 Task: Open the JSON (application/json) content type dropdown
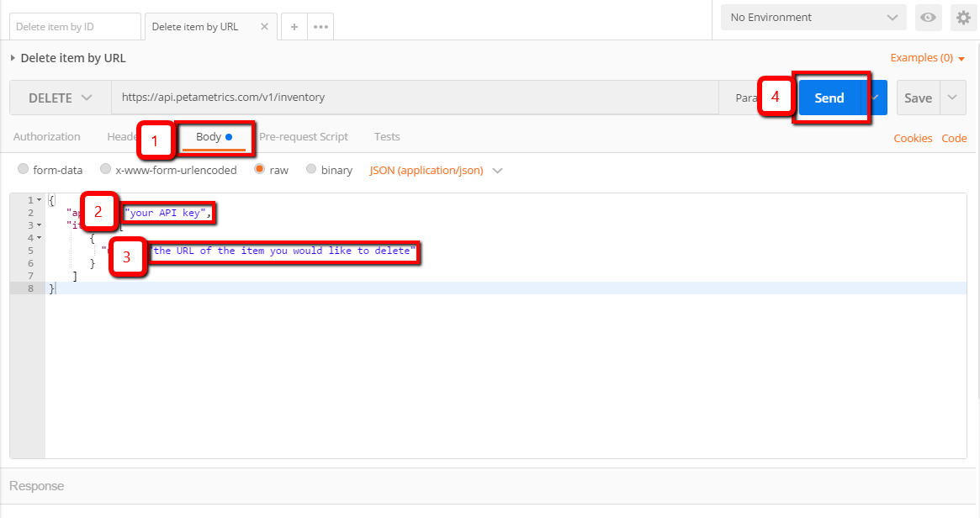point(436,170)
